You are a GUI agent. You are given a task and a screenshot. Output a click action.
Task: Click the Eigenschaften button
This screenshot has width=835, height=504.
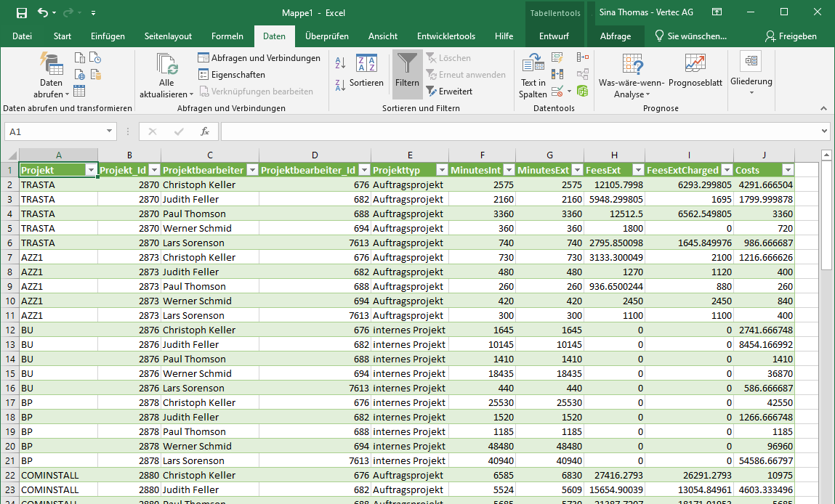231,75
